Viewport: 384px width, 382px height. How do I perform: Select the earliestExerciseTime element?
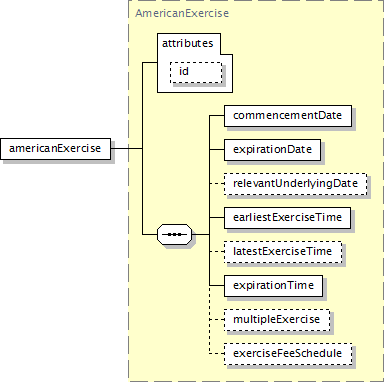tap(287, 218)
